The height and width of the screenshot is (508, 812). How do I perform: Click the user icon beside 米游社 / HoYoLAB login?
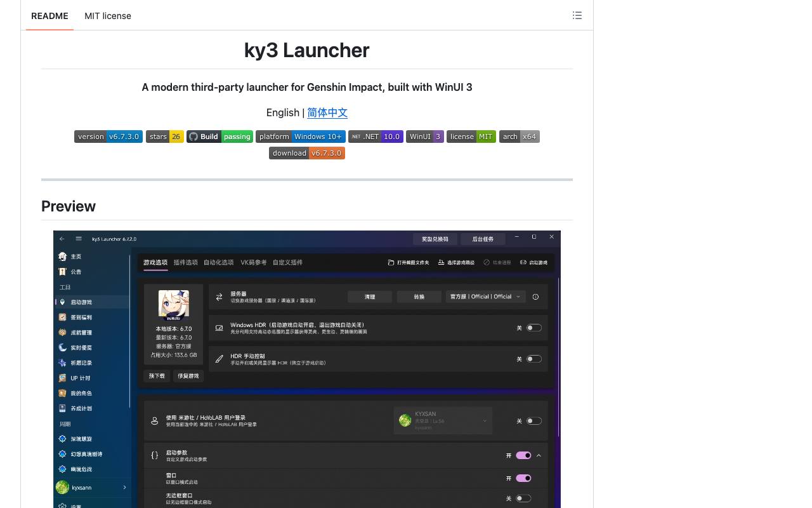154,421
